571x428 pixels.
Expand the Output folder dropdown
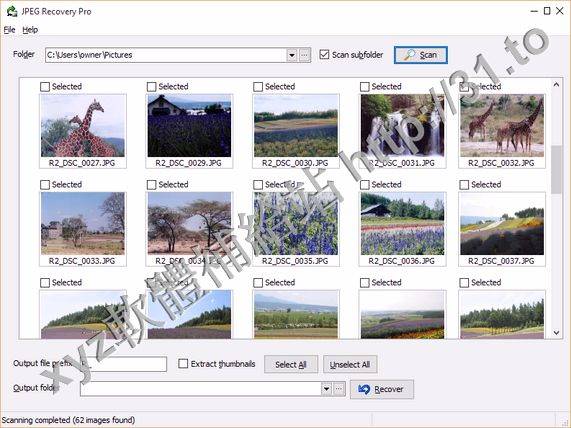(326, 389)
